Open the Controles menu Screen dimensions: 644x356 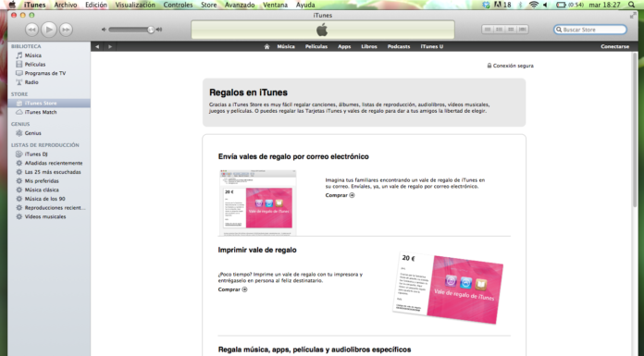[x=178, y=5]
